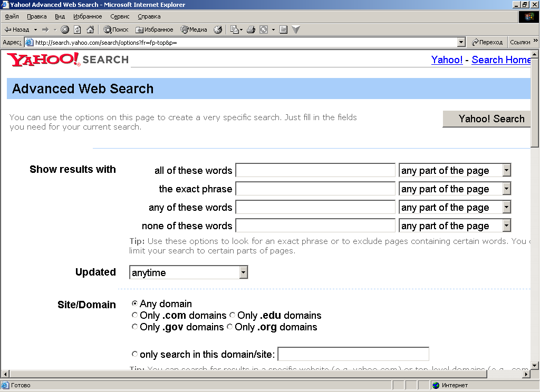This screenshot has width=540, height=392.
Task: Follow the Yahoo! link
Action: tap(447, 60)
